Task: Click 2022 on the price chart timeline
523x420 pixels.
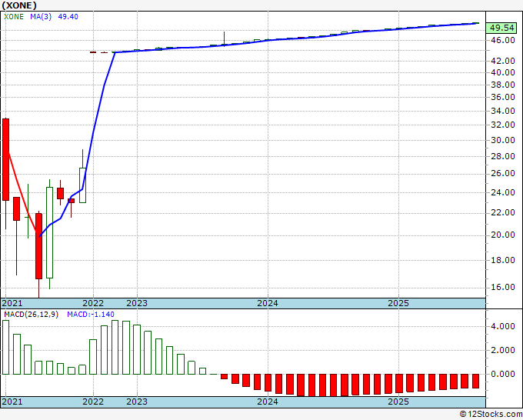Action: (x=93, y=303)
